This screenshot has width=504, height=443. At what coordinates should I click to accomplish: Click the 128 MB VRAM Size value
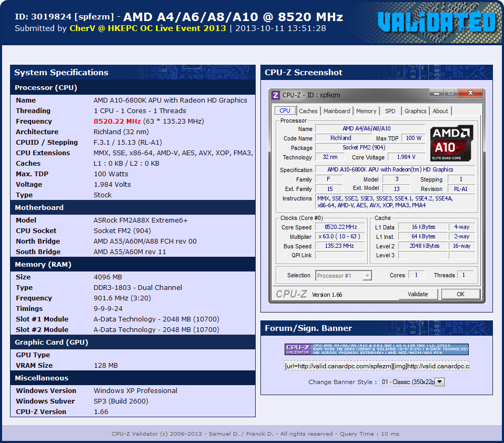pos(106,366)
